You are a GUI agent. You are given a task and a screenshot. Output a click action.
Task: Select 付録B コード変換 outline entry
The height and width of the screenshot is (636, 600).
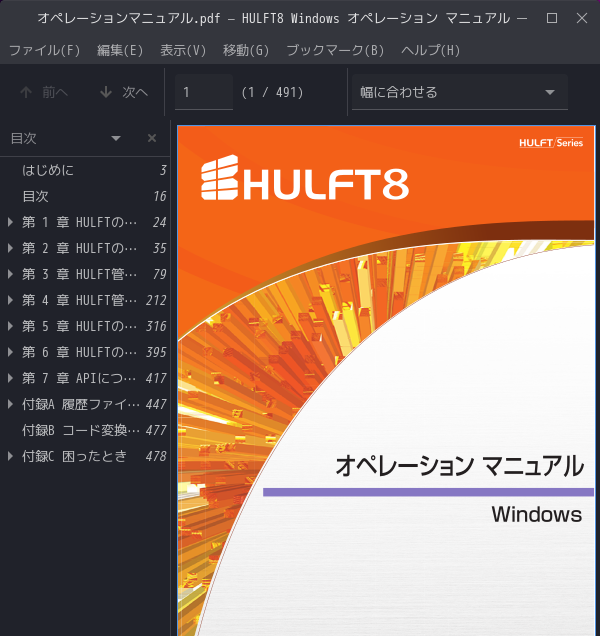85,430
